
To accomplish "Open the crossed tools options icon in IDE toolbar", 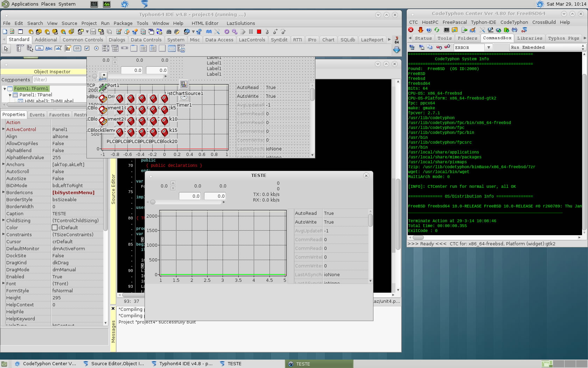I will click(217, 32).
